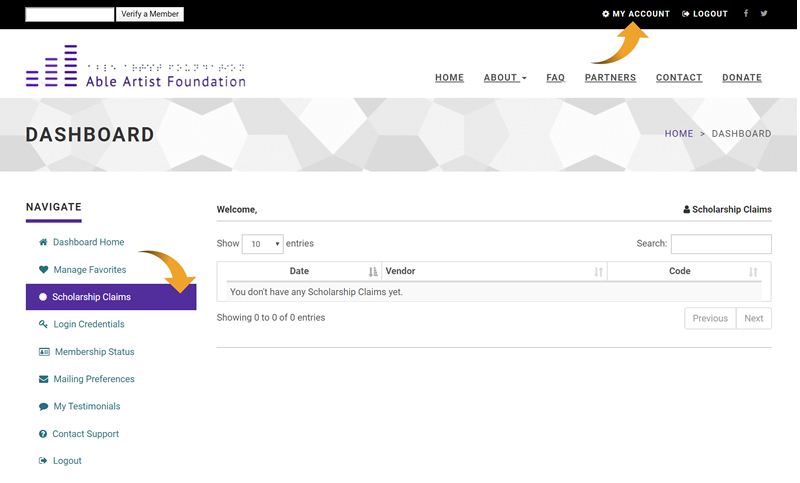Open Mailing Preferences in sidebar

click(x=94, y=379)
